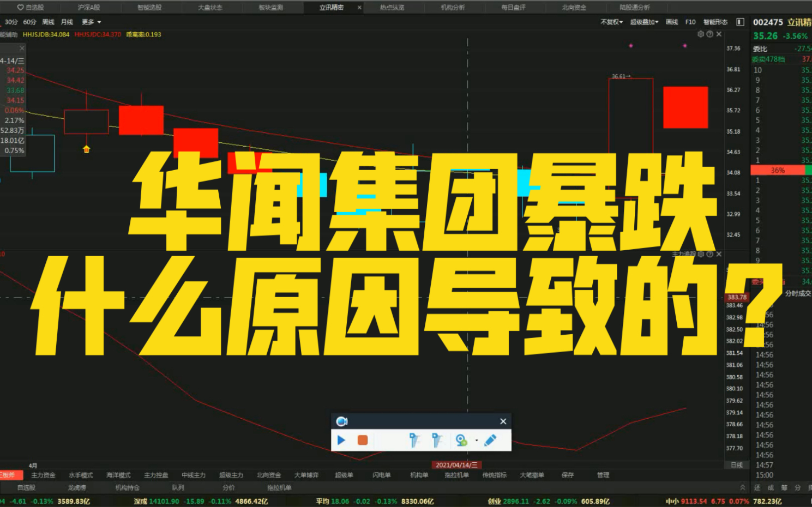Open the 机构持仓 bottom panel tab

click(128, 487)
